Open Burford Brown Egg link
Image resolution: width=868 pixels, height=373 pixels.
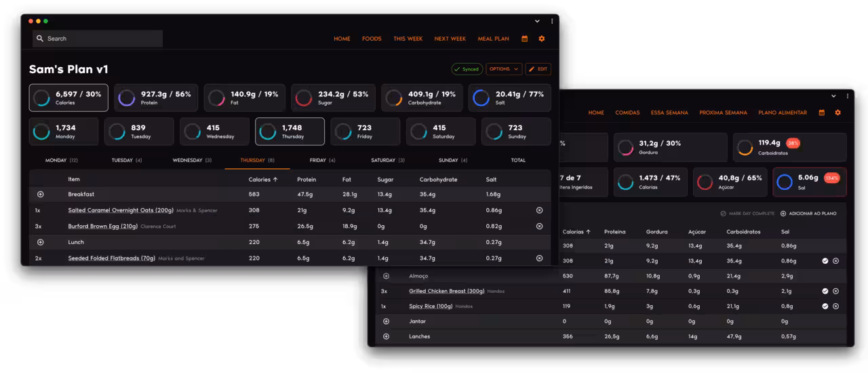(103, 227)
